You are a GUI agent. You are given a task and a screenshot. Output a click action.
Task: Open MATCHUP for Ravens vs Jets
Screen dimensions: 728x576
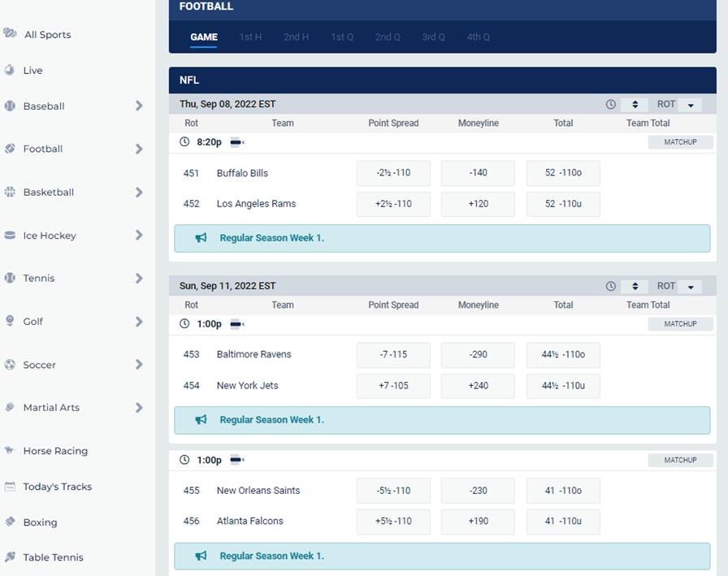(x=680, y=324)
